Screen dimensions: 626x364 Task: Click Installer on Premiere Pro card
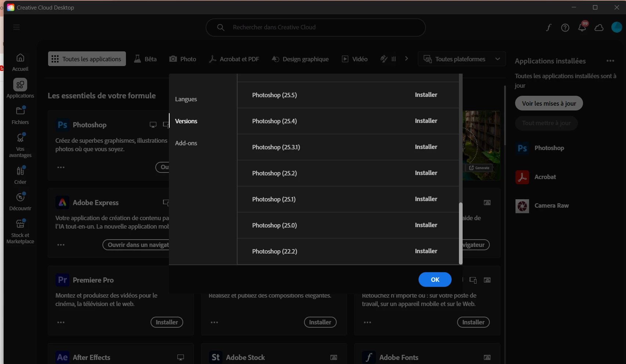point(167,322)
